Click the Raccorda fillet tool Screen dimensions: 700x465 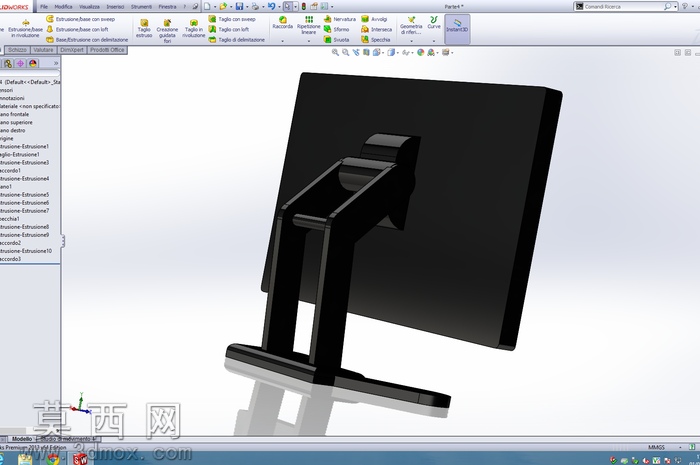(x=283, y=22)
